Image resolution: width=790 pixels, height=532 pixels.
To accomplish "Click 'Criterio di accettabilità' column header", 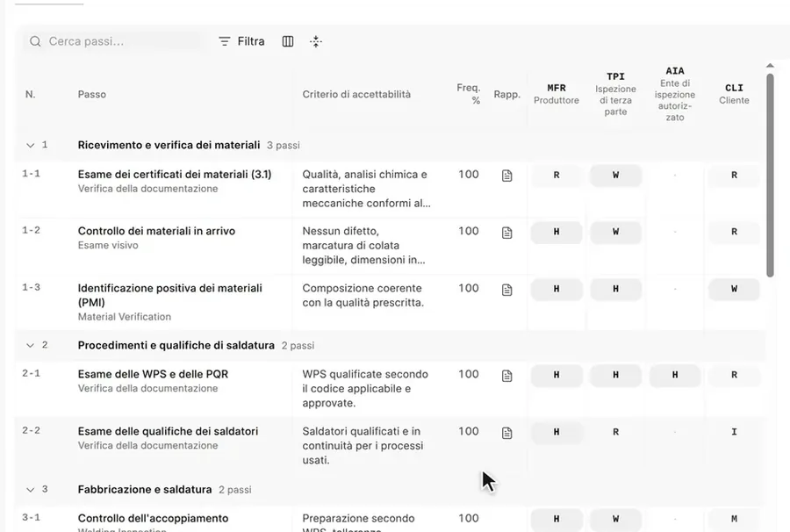I will pos(356,94).
